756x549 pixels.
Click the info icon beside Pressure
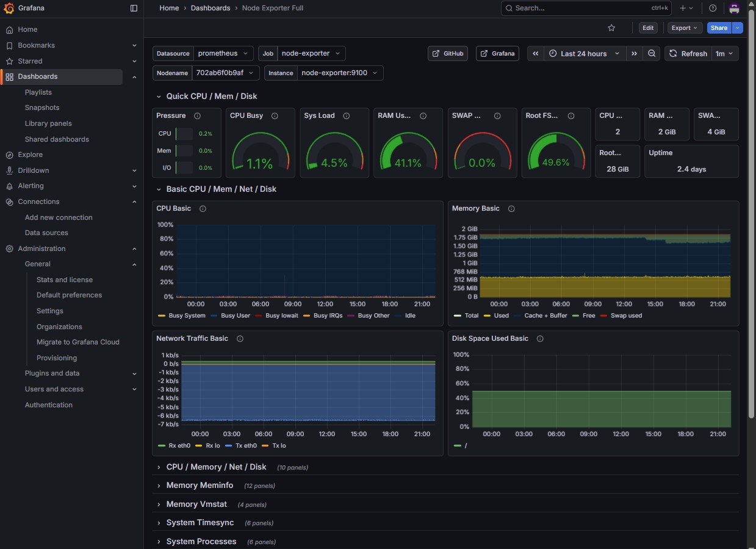click(x=197, y=115)
